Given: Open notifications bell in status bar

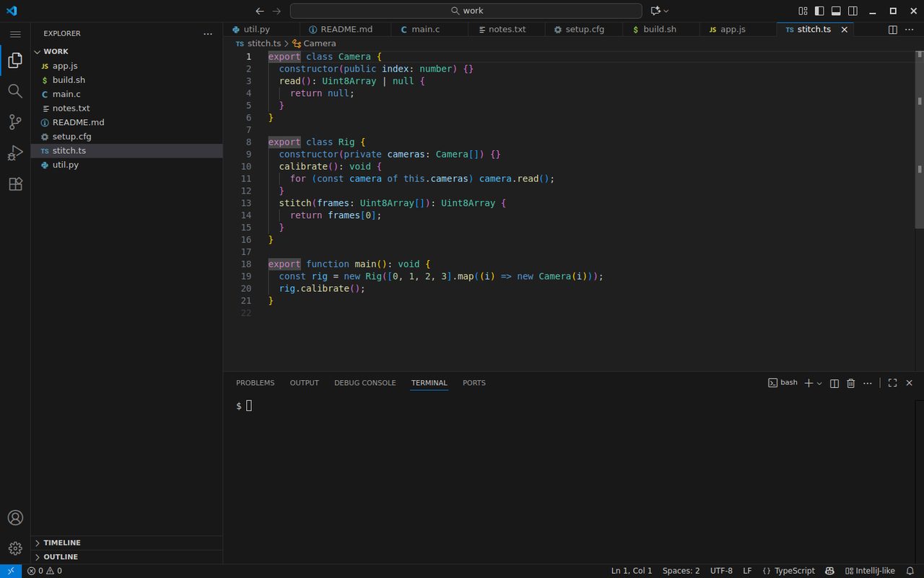Looking at the screenshot, I should coord(910,571).
